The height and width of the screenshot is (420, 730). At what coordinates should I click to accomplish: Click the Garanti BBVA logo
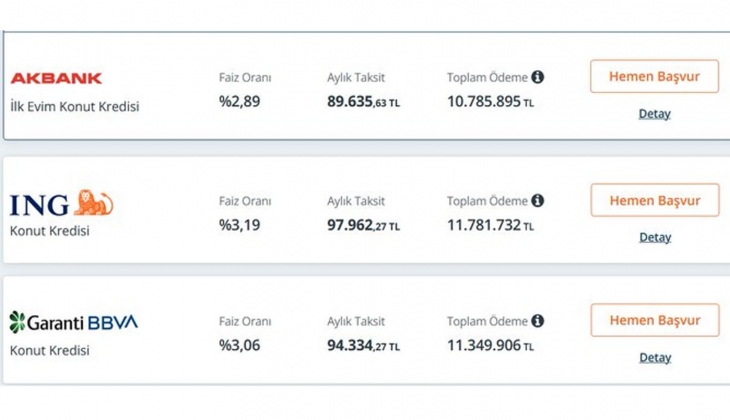(x=74, y=322)
